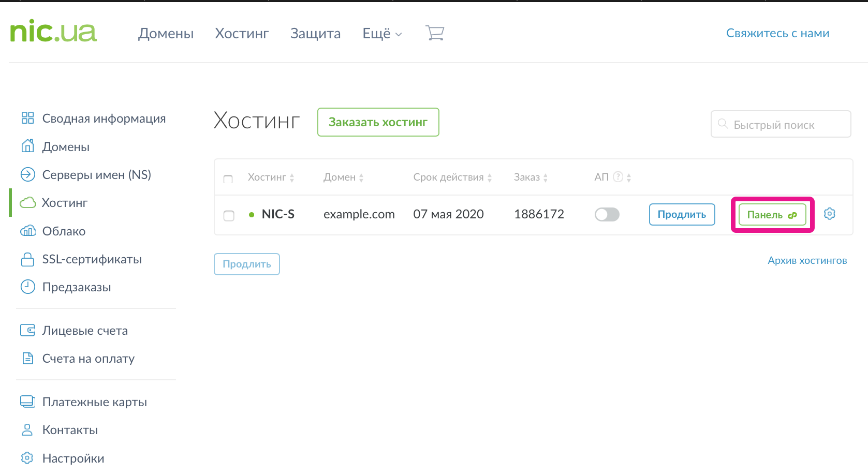Expand the Ещё dropdown menu

tap(382, 34)
